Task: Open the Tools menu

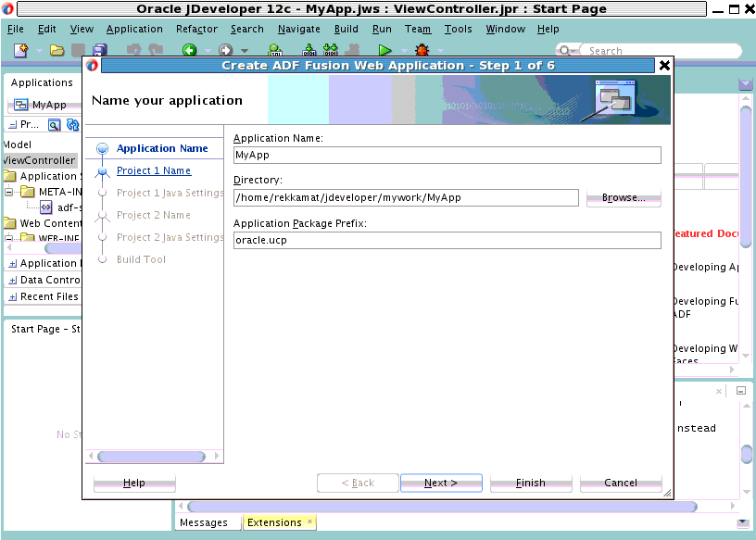Action: point(458,29)
